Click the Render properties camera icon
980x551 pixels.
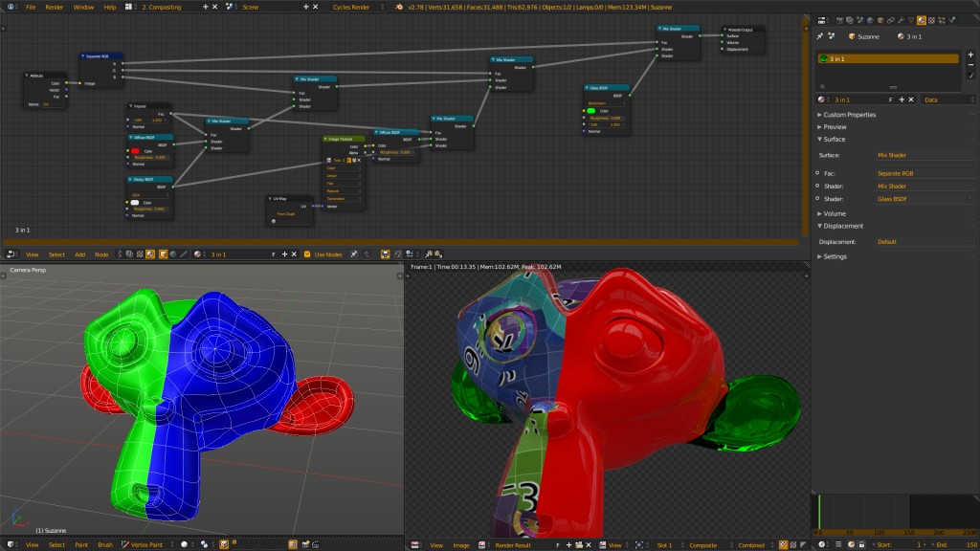click(839, 18)
